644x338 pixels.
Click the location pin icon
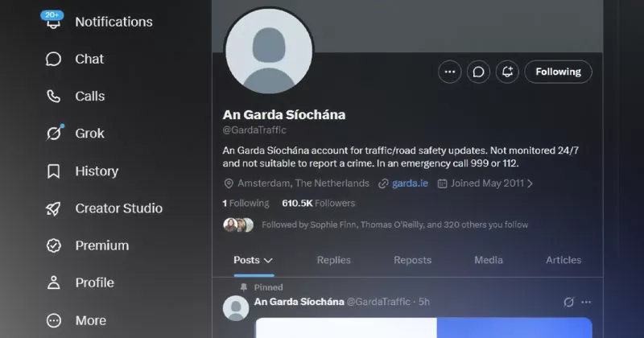point(229,183)
